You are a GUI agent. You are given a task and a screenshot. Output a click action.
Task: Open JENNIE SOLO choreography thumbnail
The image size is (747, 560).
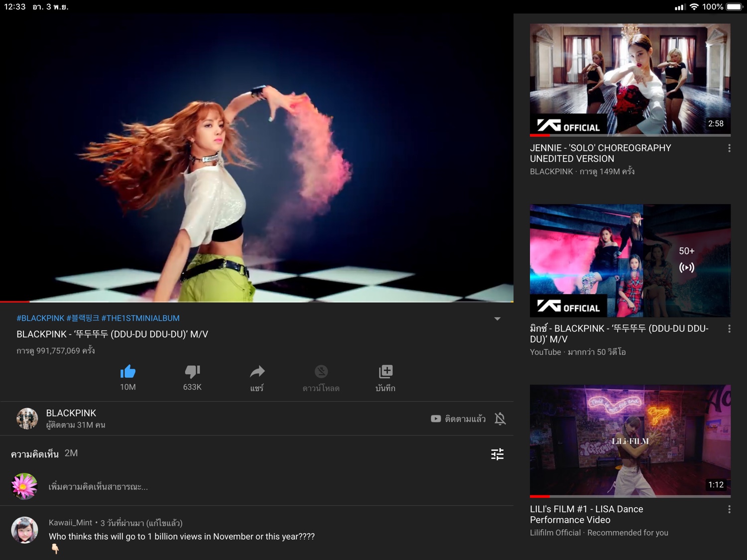tap(630, 79)
